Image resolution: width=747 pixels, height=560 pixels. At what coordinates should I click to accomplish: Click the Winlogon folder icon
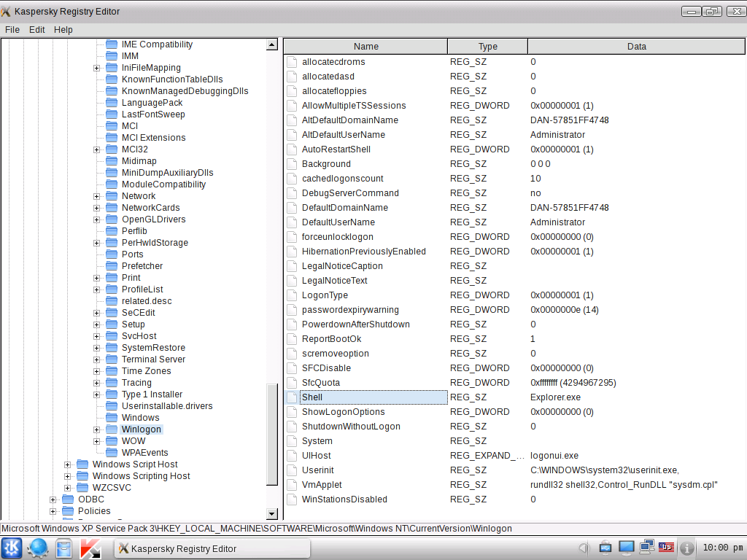pos(112,429)
